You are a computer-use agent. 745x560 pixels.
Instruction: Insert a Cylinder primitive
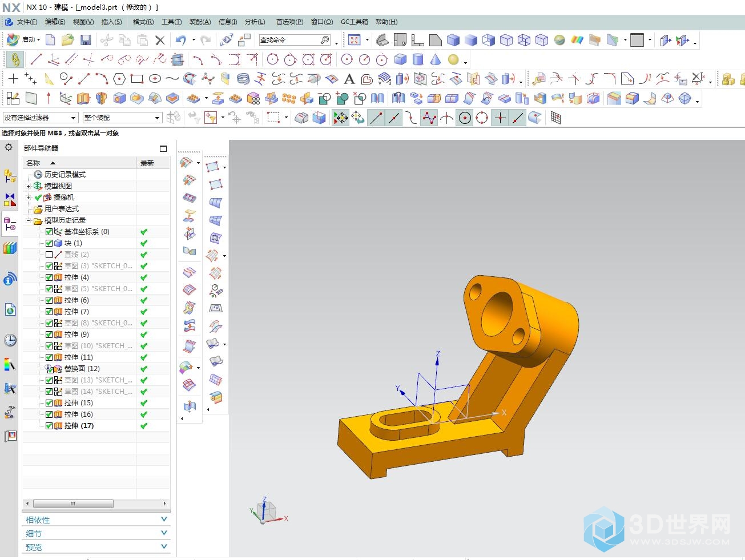tap(418, 59)
